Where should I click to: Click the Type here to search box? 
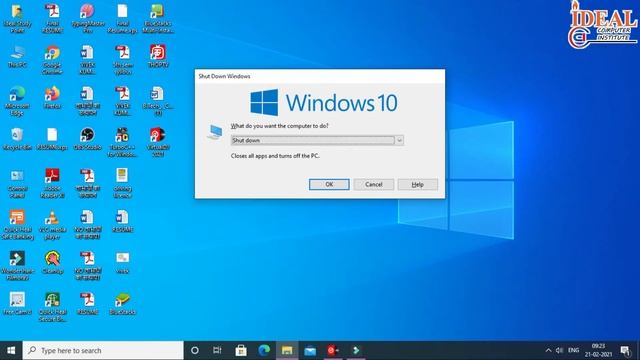coord(103,351)
